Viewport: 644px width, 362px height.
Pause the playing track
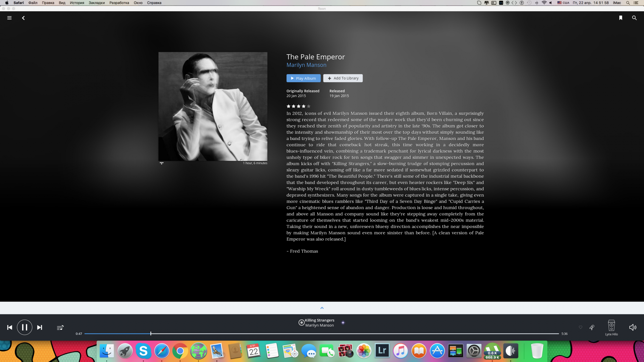pos(24,327)
